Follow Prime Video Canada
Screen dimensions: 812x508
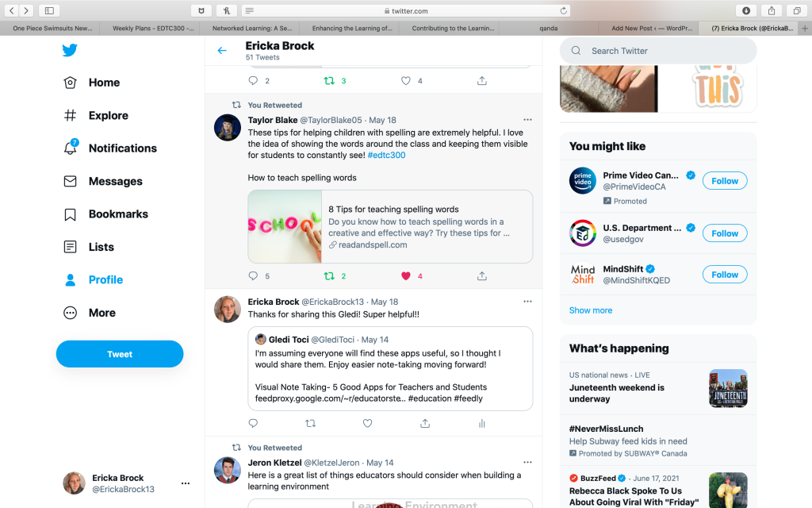click(725, 181)
